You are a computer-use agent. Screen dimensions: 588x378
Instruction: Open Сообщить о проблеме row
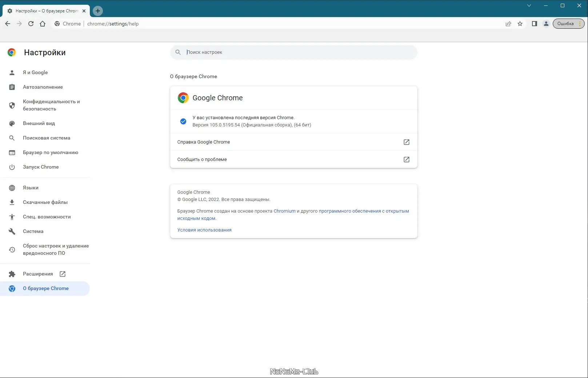click(x=293, y=160)
